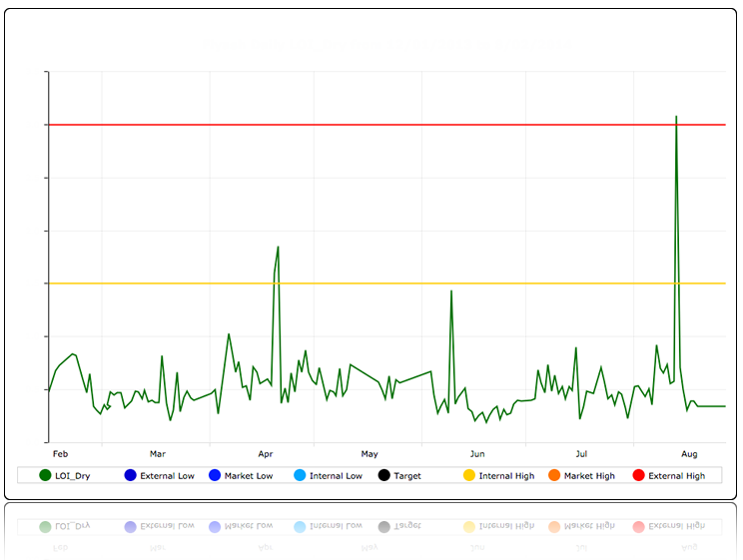Toggle LOI_Dry series via its upright legend label
The width and height of the screenshot is (743, 560).
coord(72,476)
